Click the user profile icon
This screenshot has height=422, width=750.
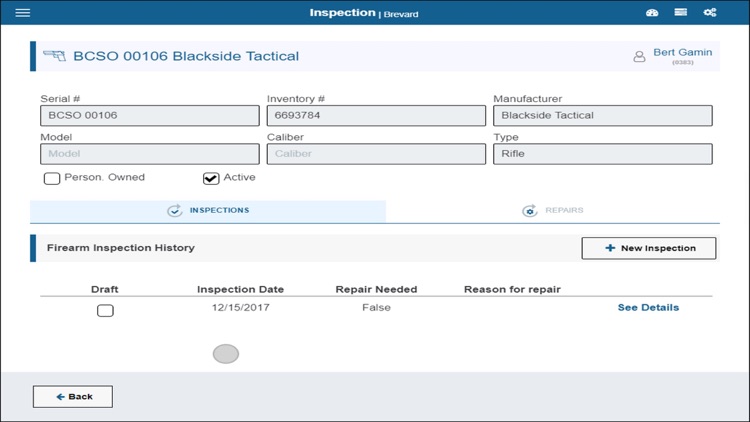point(639,57)
